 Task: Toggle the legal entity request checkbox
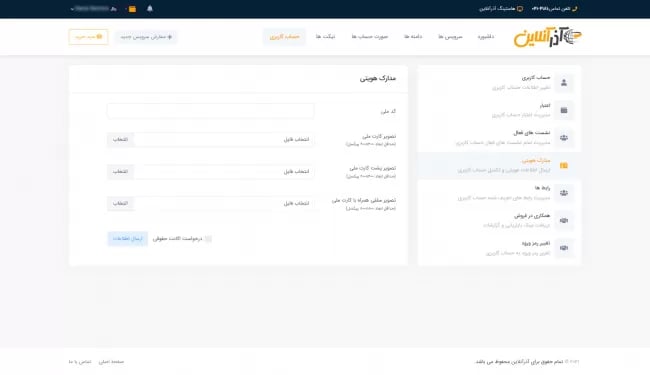pyautogui.click(x=208, y=239)
